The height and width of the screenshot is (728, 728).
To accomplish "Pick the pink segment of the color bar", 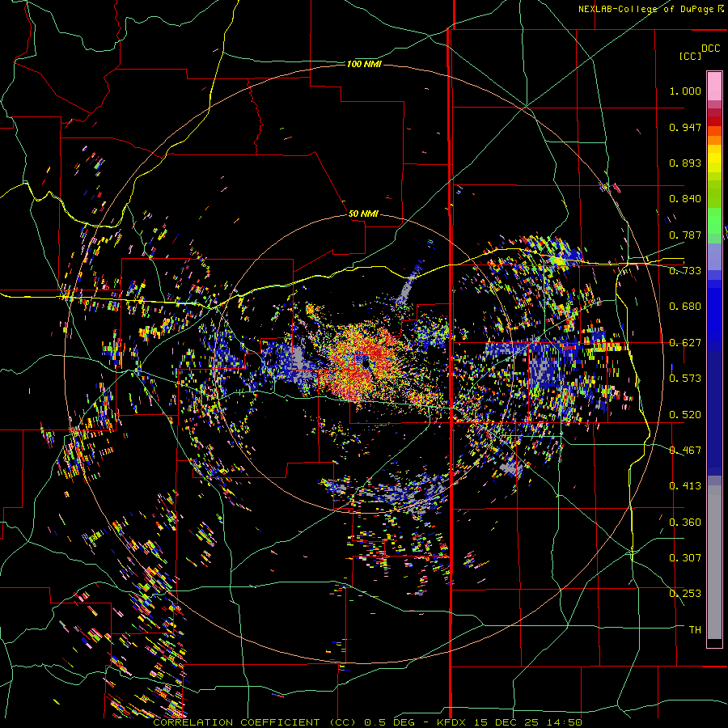I will point(714,86).
